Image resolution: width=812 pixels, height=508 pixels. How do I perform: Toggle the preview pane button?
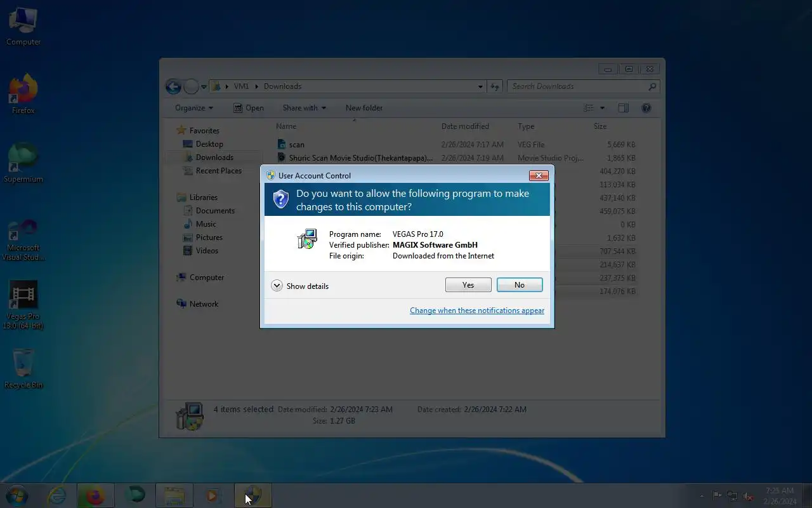pyautogui.click(x=624, y=108)
